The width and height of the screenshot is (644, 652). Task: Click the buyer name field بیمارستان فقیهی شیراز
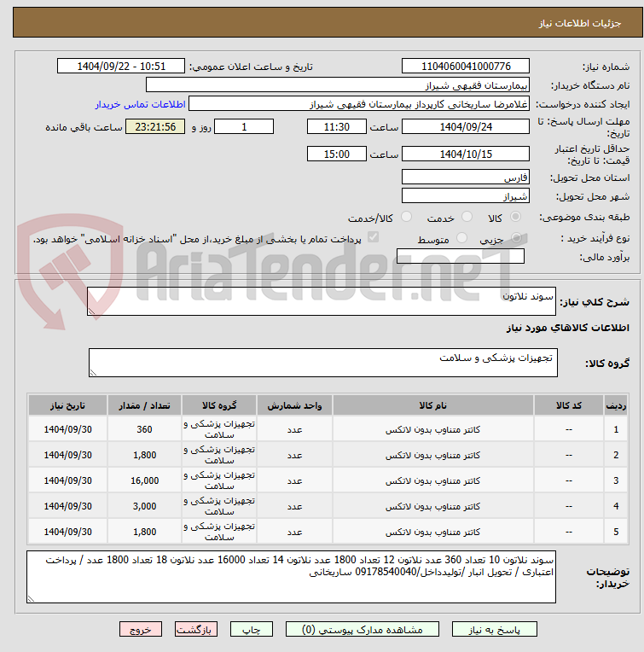tap(338, 85)
